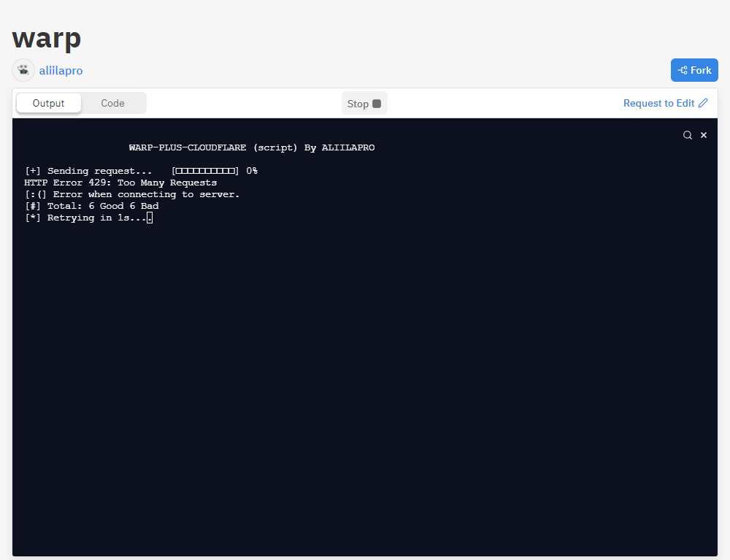Open the aliilapro profile link
This screenshot has height=560, width=730.
click(x=61, y=71)
